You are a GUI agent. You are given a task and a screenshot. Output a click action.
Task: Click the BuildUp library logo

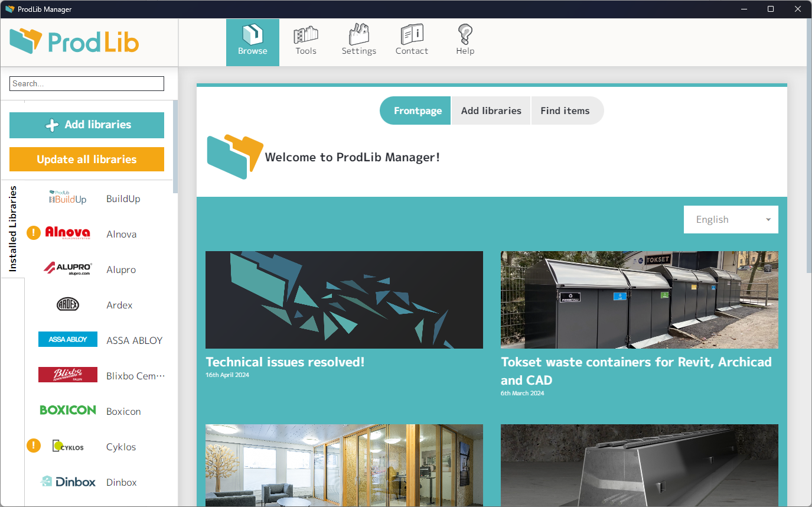pos(68,198)
